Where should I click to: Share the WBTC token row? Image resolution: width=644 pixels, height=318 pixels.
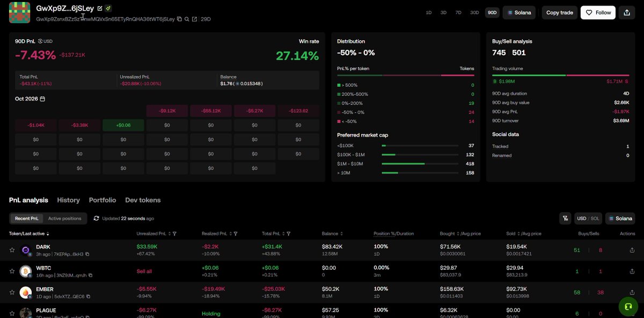(632, 271)
